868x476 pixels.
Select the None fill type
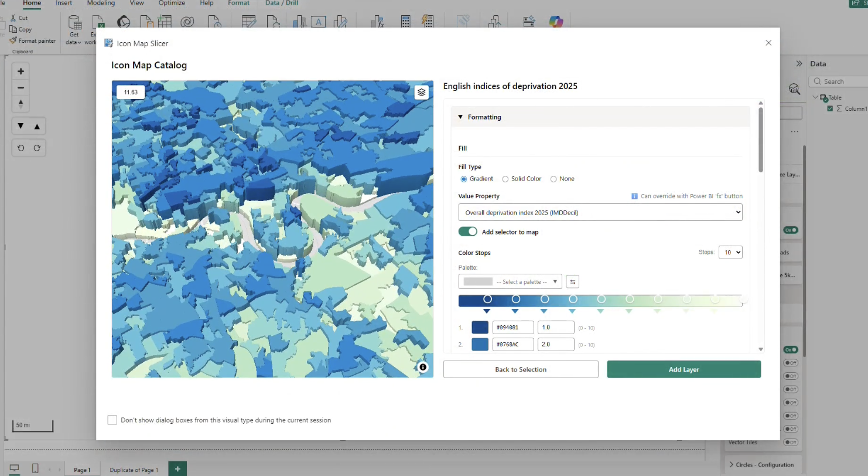click(553, 179)
